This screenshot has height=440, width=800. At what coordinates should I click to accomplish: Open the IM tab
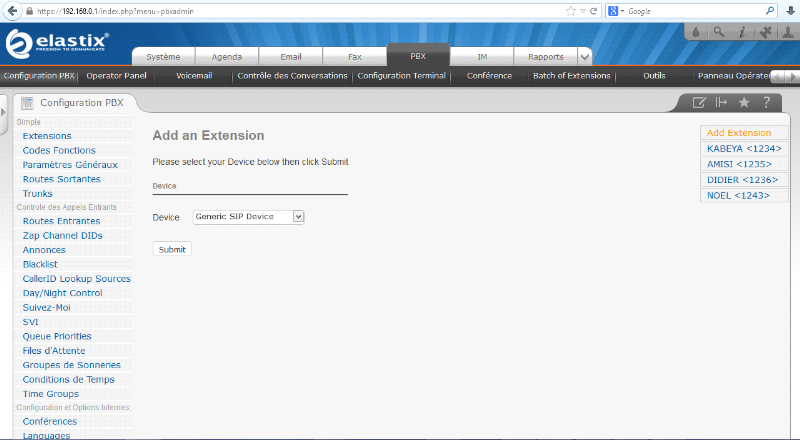point(482,57)
